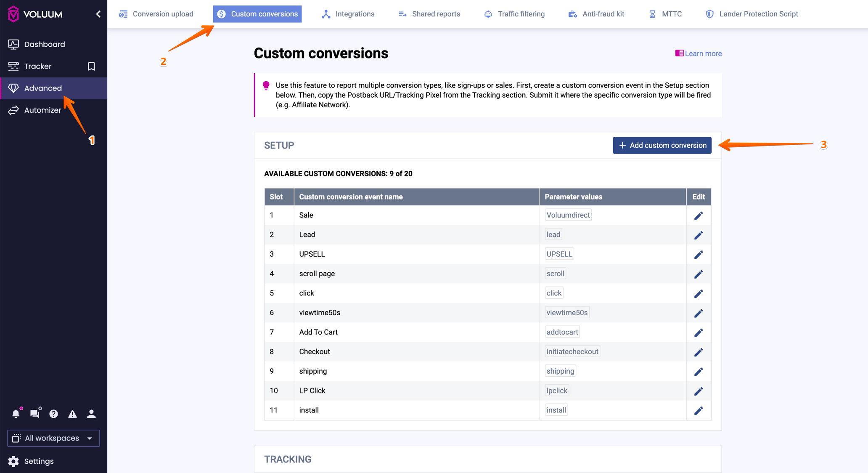Click the bookmark icon next to Tracker

pos(91,66)
